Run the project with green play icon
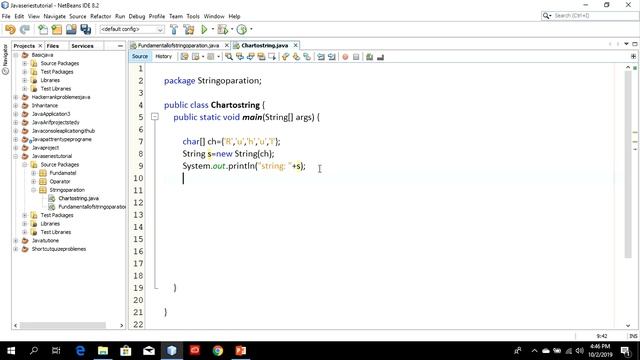Viewport: 640px width, 360px height. 204,29
